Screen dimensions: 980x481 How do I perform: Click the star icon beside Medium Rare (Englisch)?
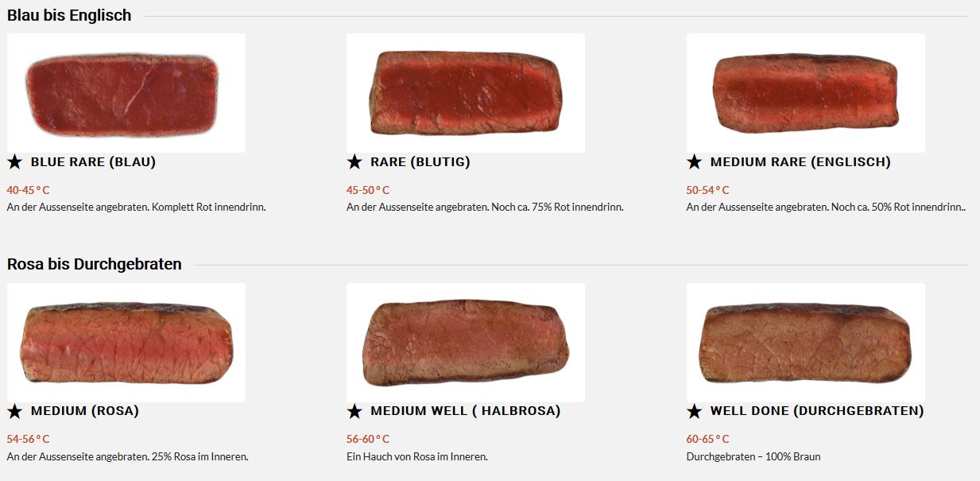[x=694, y=162]
